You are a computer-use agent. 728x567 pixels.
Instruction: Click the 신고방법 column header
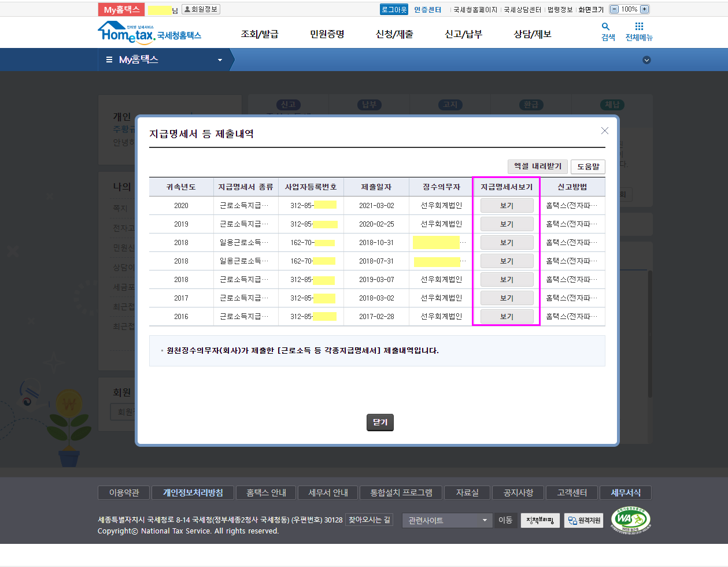[x=572, y=187]
